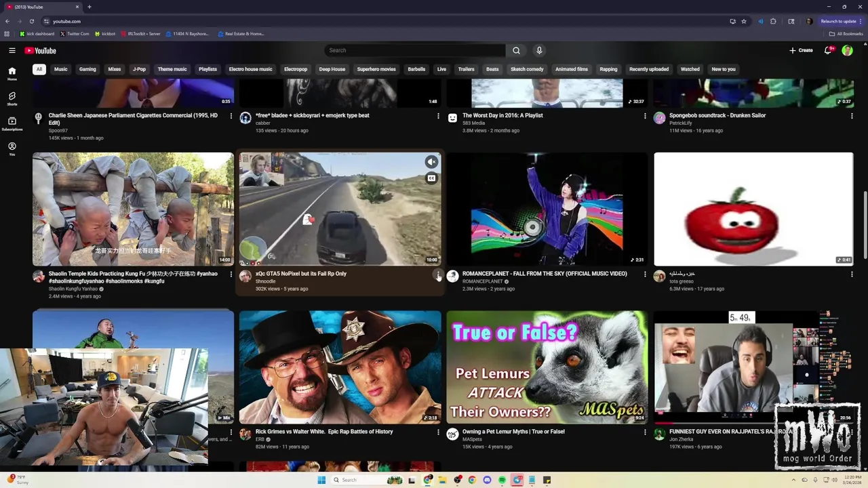Open ROMANCEPLANET channel avatar

tap(452, 276)
